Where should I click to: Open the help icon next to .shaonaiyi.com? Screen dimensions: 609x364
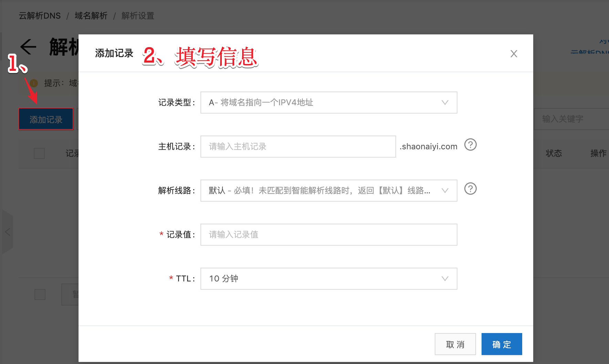471,145
